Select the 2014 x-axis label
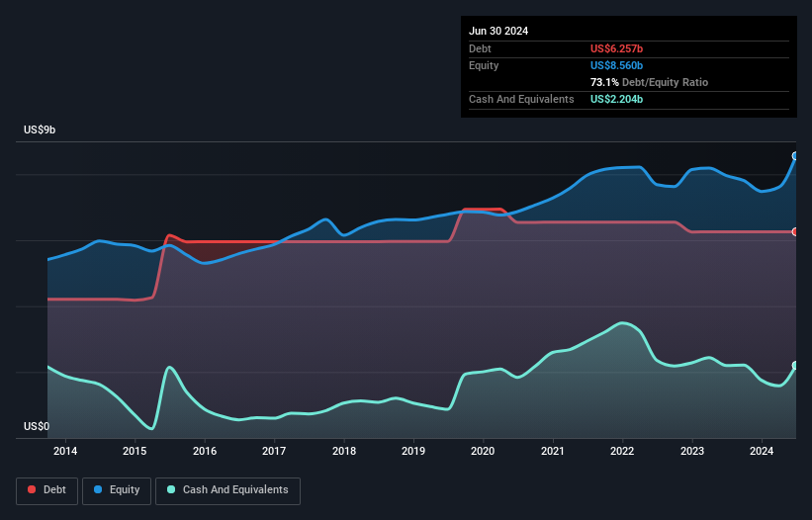The height and width of the screenshot is (520, 812). click(65, 451)
